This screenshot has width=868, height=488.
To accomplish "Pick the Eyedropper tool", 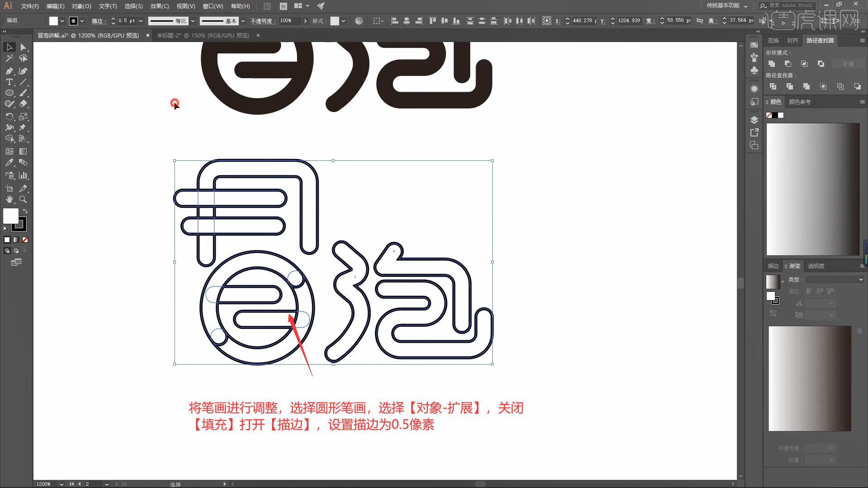I will pyautogui.click(x=9, y=163).
